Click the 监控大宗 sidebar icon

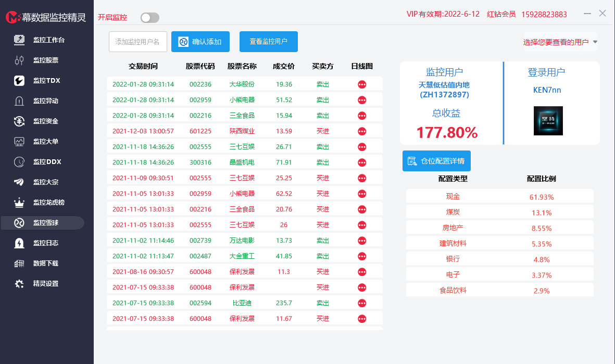pos(19,182)
